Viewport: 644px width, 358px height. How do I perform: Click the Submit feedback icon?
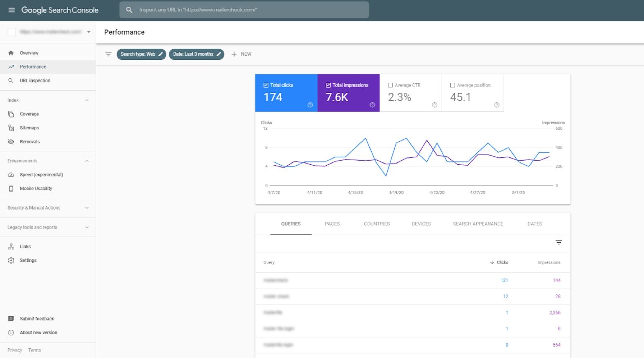tap(11, 319)
